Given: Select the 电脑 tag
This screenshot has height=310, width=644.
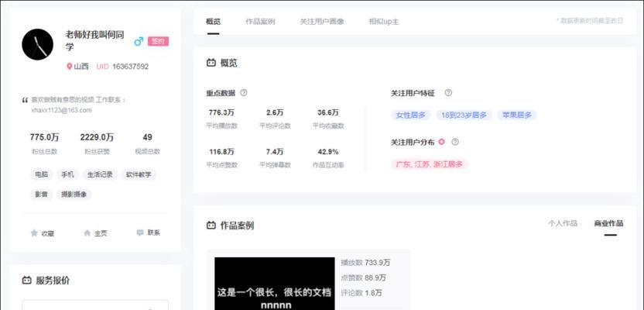Looking at the screenshot, I should click(x=42, y=174).
